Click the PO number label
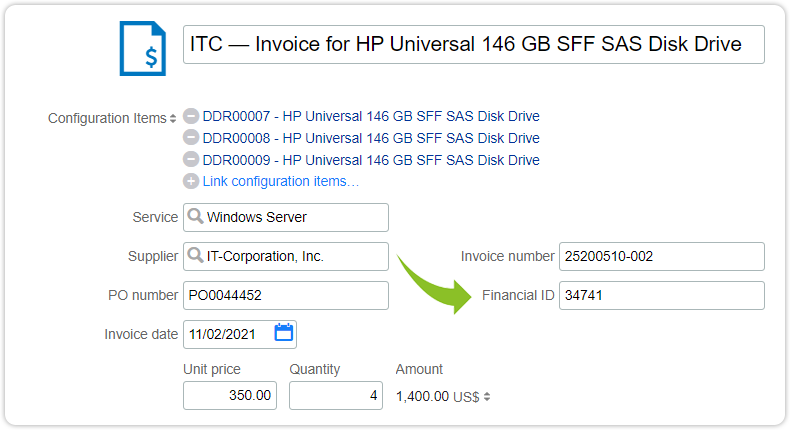The width and height of the screenshot is (790, 430). pos(143,295)
